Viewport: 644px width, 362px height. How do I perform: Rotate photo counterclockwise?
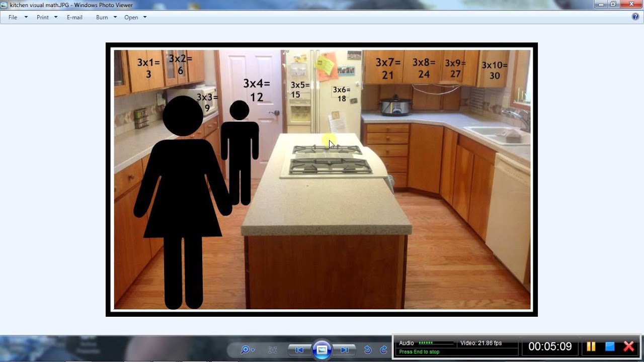pos(368,349)
